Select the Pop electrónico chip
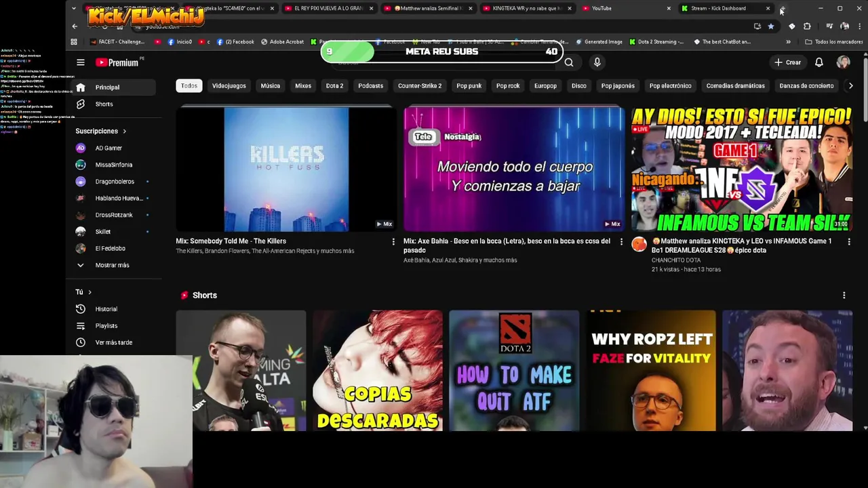 [x=671, y=86]
